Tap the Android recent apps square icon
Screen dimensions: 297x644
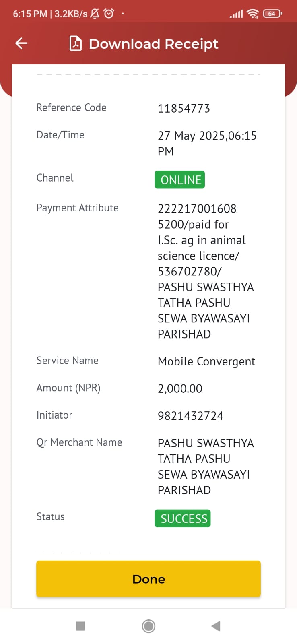80,626
